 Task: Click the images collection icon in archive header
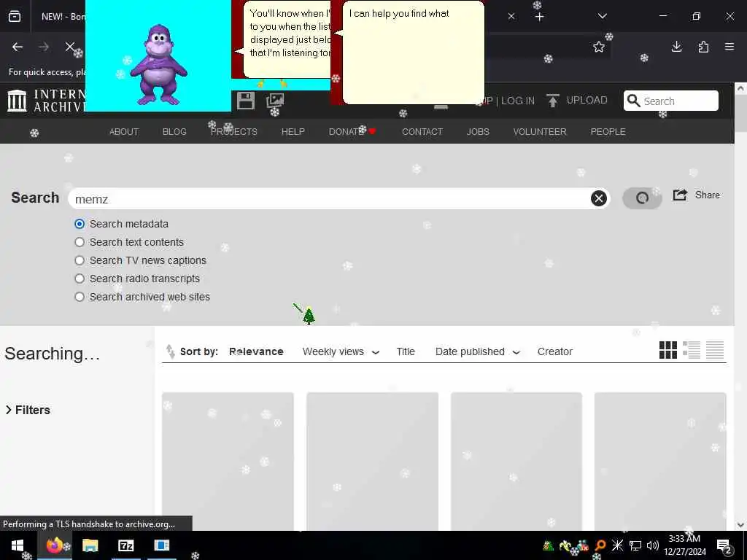coord(275,101)
